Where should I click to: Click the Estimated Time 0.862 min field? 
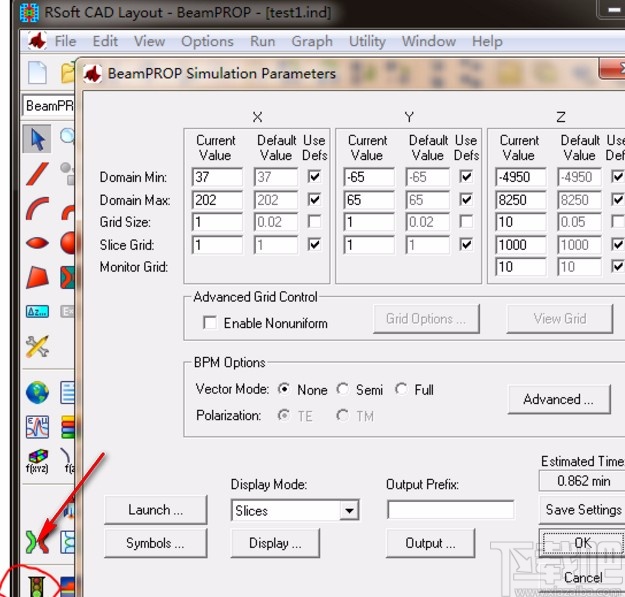click(582, 481)
